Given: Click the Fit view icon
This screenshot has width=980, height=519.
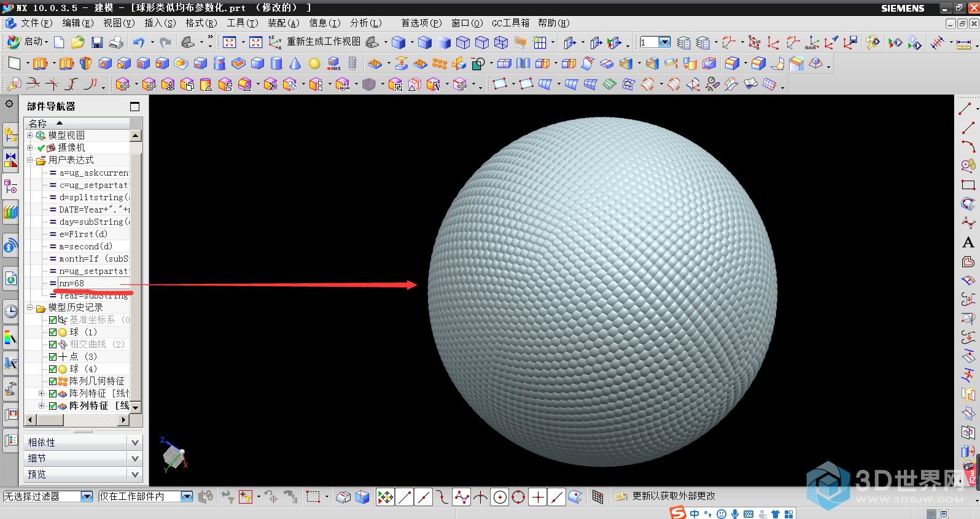Looking at the screenshot, I should [x=230, y=42].
